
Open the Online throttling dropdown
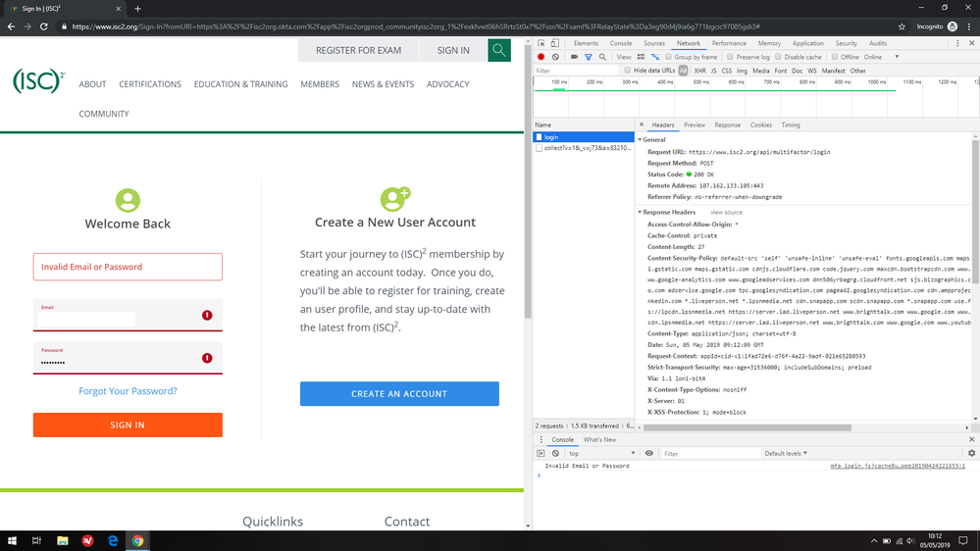[x=876, y=57]
